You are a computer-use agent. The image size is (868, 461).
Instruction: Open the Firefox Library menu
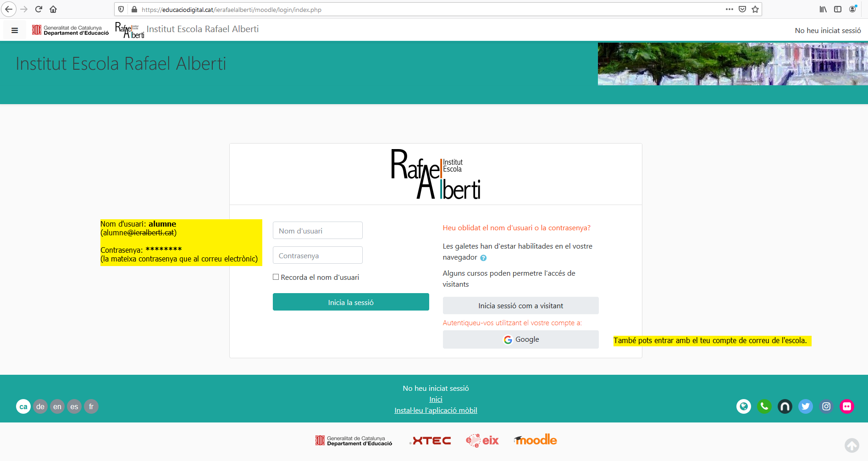(x=824, y=10)
